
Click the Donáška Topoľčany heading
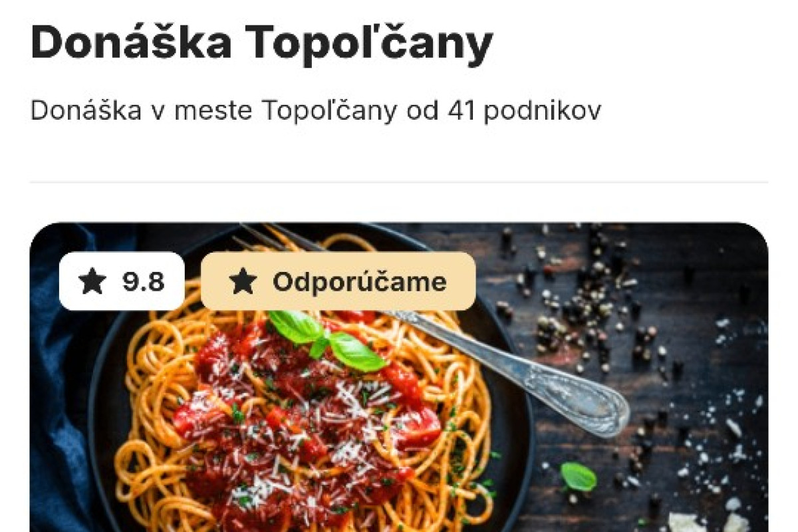(x=261, y=43)
